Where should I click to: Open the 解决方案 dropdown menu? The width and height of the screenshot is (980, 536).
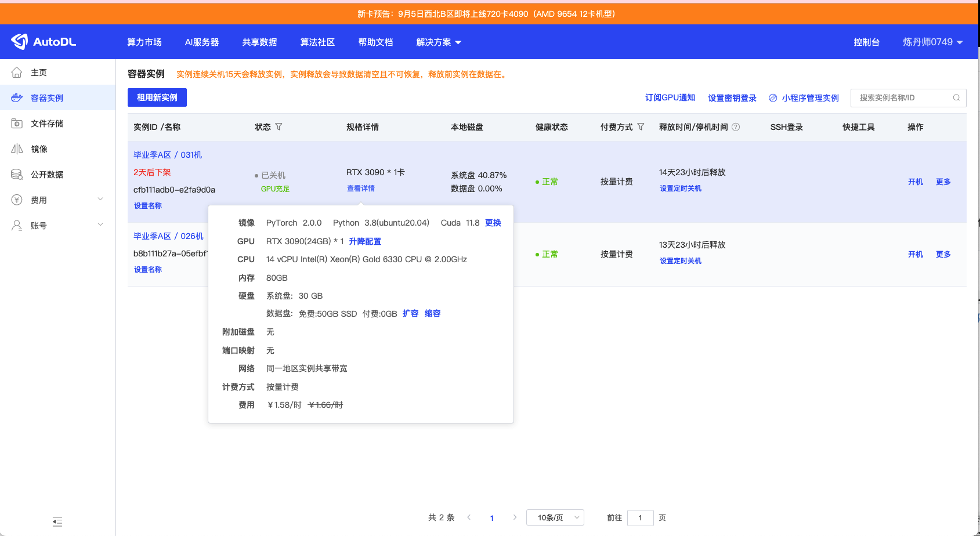pos(439,42)
